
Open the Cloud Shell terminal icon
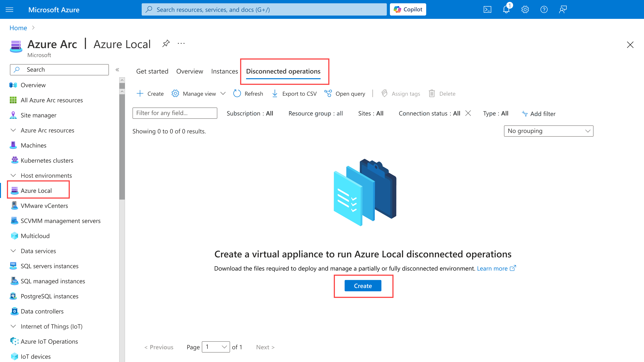487,9
